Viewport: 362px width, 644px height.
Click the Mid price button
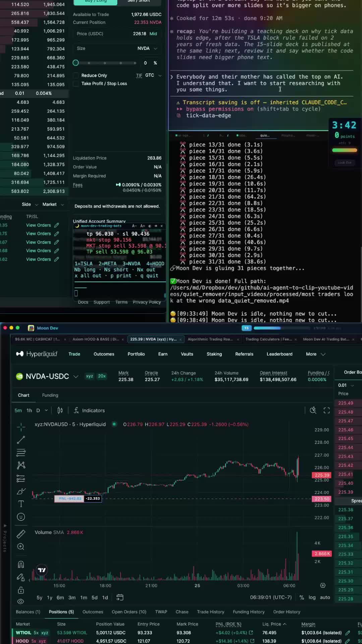153,34
